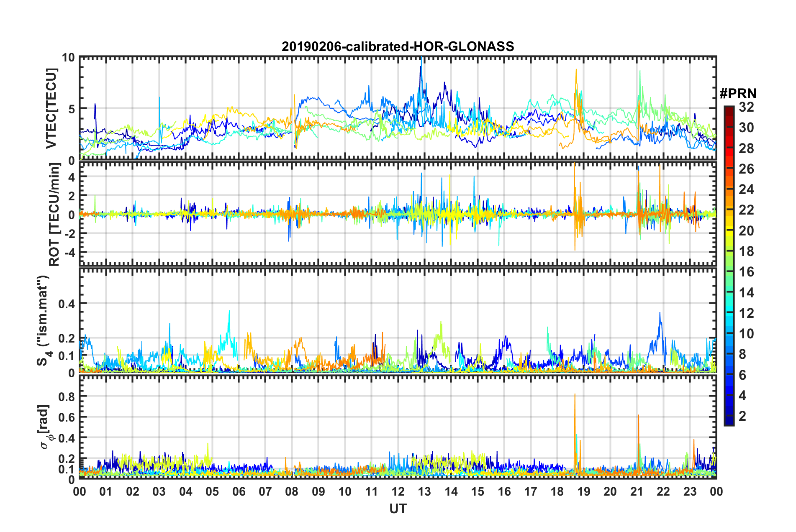Click the σφ[rad] y-axis label
The width and height of the screenshot is (796, 532).
[45, 427]
